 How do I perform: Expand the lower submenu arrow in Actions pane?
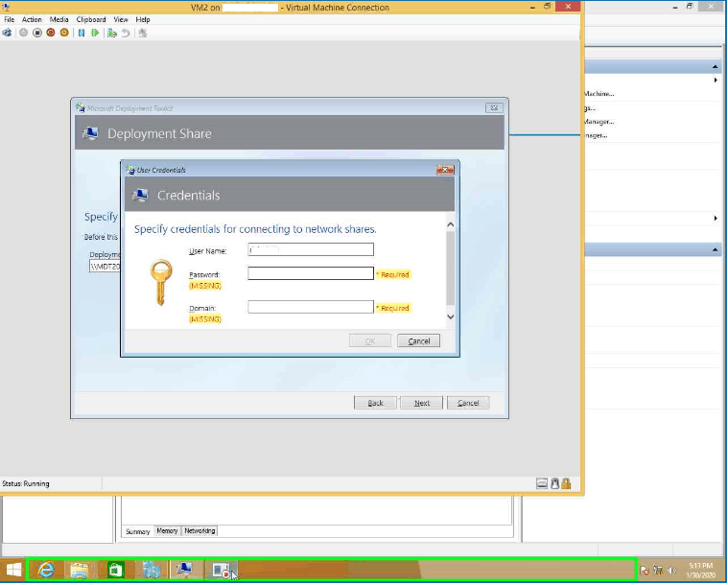(x=716, y=219)
